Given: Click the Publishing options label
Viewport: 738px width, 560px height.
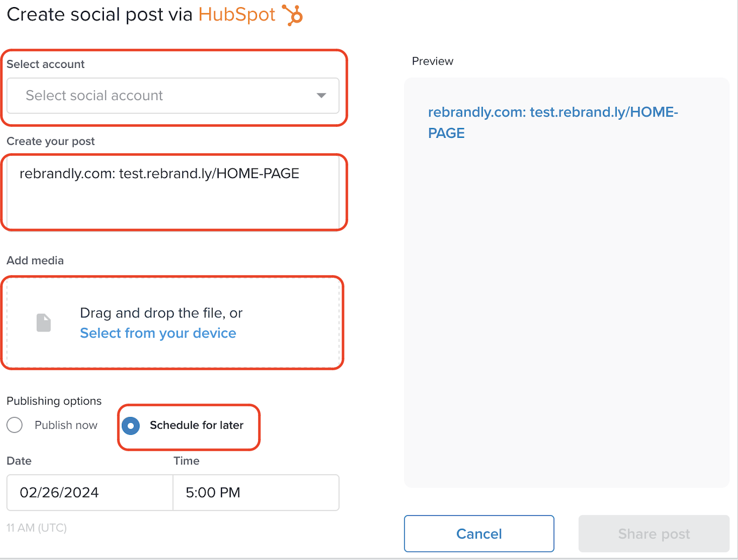Looking at the screenshot, I should 54,401.
